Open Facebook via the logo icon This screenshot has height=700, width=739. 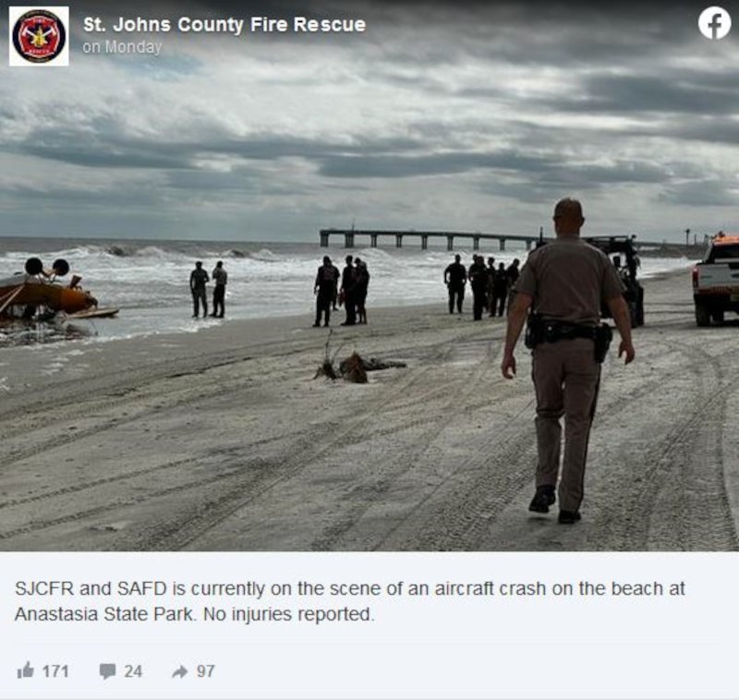[714, 24]
